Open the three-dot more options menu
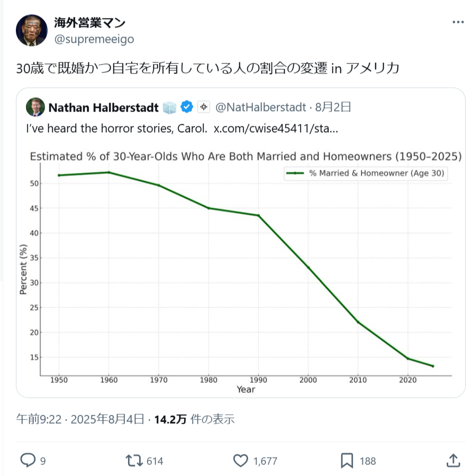 pyautogui.click(x=458, y=23)
